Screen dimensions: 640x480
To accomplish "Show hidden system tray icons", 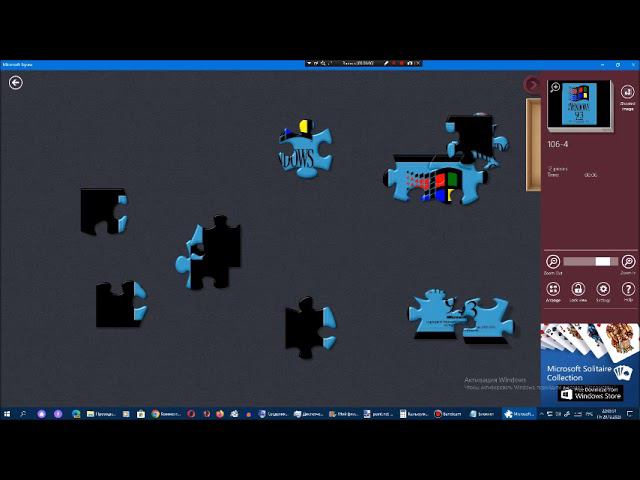I will (x=542, y=414).
